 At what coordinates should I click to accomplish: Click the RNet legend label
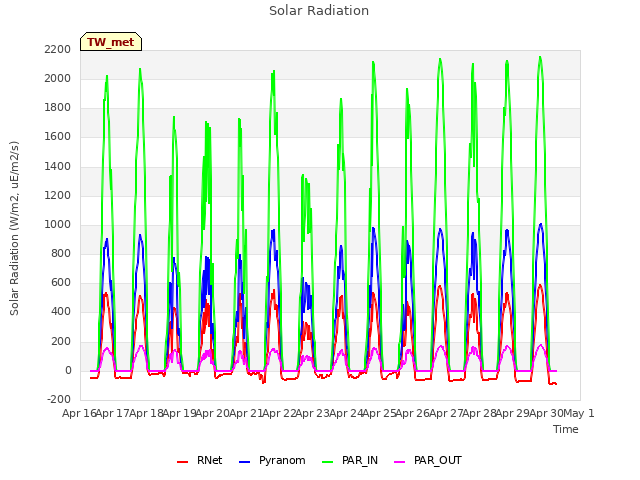click(209, 460)
